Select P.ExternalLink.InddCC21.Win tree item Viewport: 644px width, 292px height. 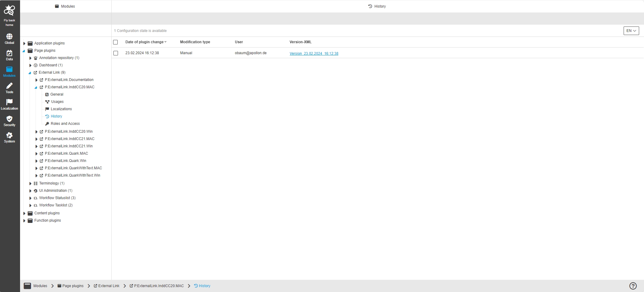click(69, 146)
